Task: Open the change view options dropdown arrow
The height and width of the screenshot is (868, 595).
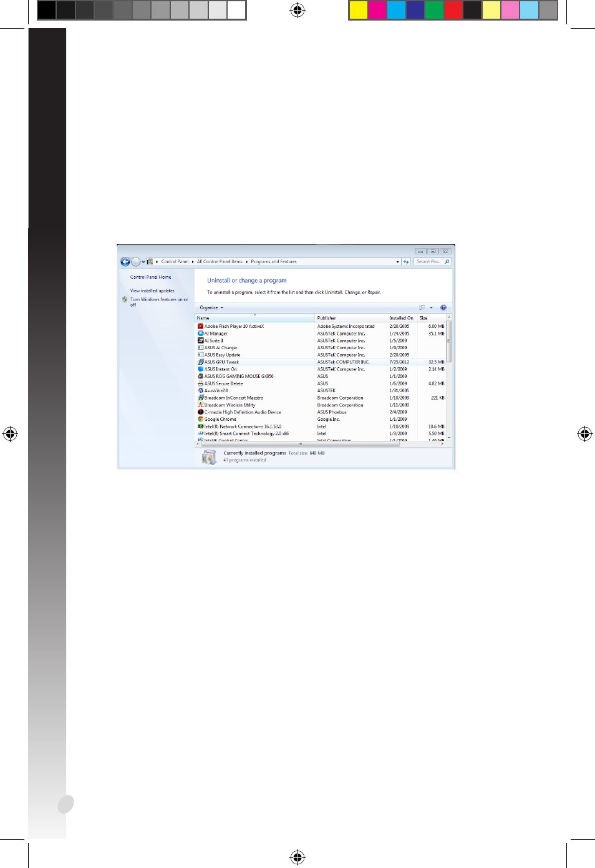Action: click(431, 307)
